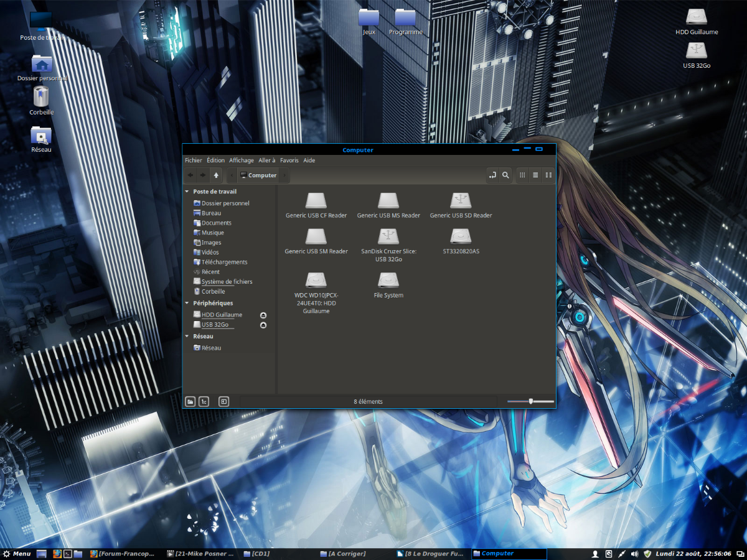747x560 pixels.
Task: Open the Menu button on the panel
Action: point(17,554)
